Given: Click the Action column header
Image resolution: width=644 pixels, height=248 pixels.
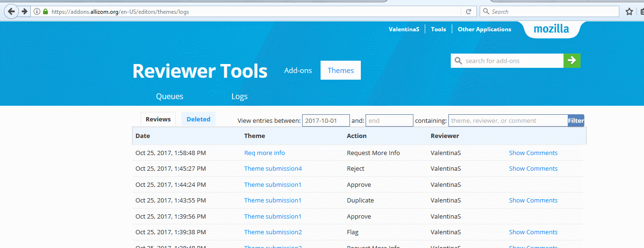Looking at the screenshot, I should pos(357,136).
